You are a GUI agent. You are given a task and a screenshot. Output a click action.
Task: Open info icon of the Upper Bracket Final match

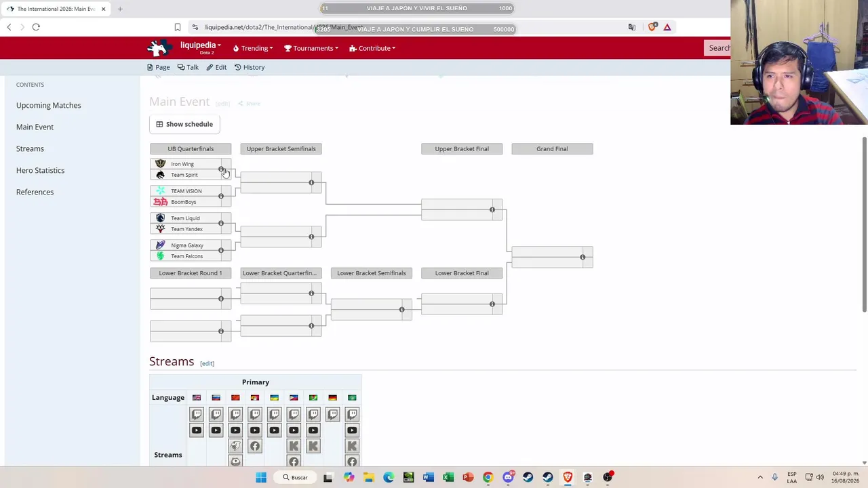(492, 210)
